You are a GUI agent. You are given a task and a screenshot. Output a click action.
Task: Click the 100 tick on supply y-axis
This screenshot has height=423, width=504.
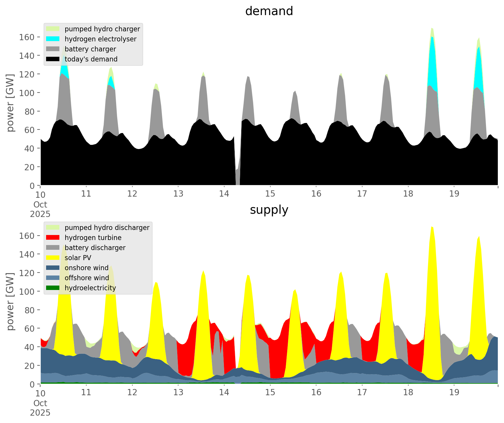27,291
